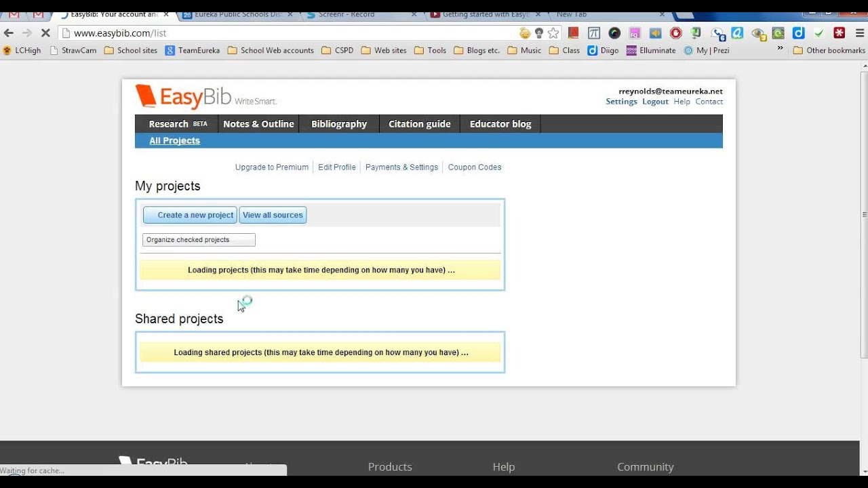This screenshot has height=488, width=868.
Task: Click Create a new project button
Action: click(x=190, y=215)
